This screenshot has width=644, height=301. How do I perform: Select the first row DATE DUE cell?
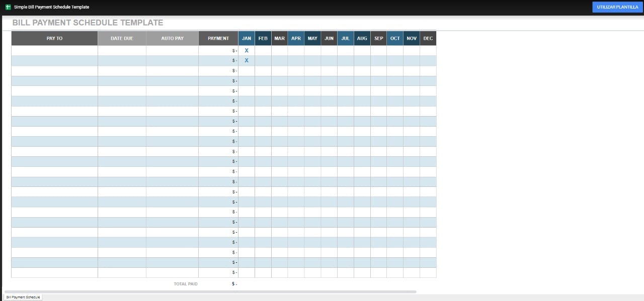(122, 51)
